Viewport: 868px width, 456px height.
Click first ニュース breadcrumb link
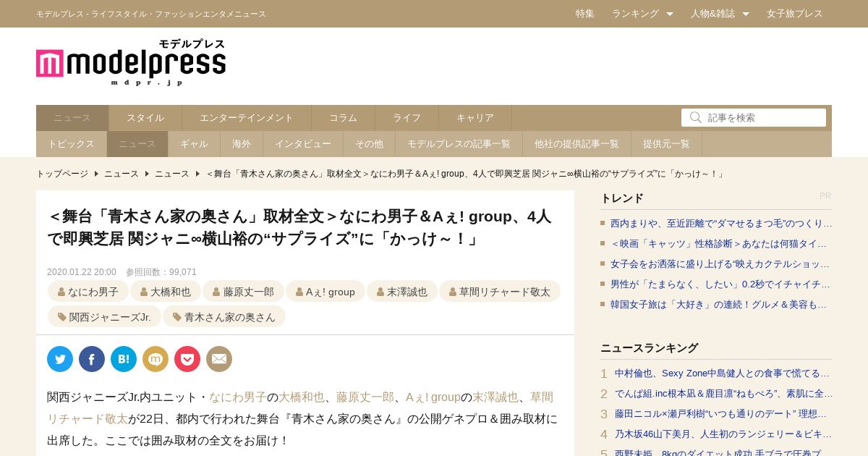tap(122, 174)
